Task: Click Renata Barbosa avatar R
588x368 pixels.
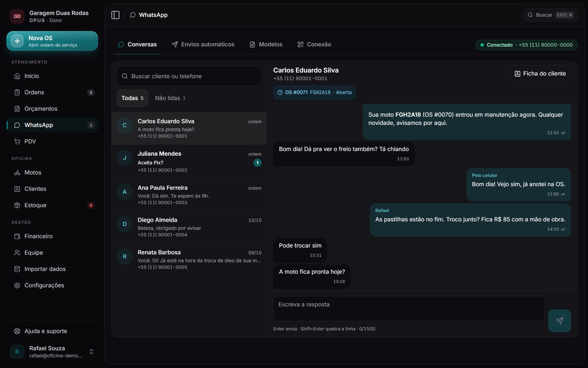Action: [x=125, y=257]
